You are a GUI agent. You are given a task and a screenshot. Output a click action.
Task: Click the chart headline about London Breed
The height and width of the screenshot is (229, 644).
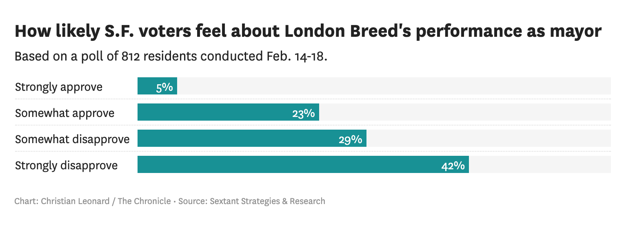coord(308,31)
